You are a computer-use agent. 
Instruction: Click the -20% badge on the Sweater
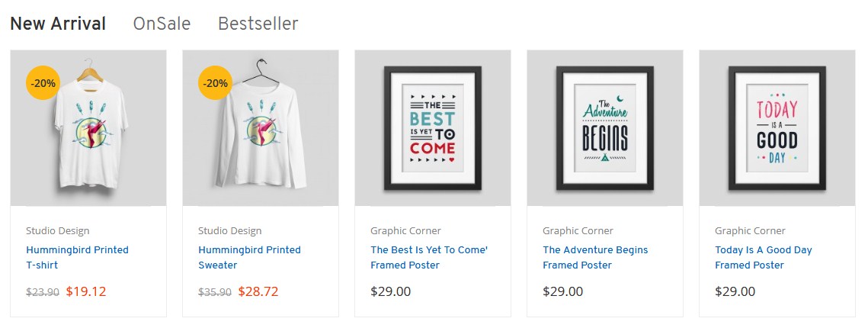pyautogui.click(x=216, y=83)
